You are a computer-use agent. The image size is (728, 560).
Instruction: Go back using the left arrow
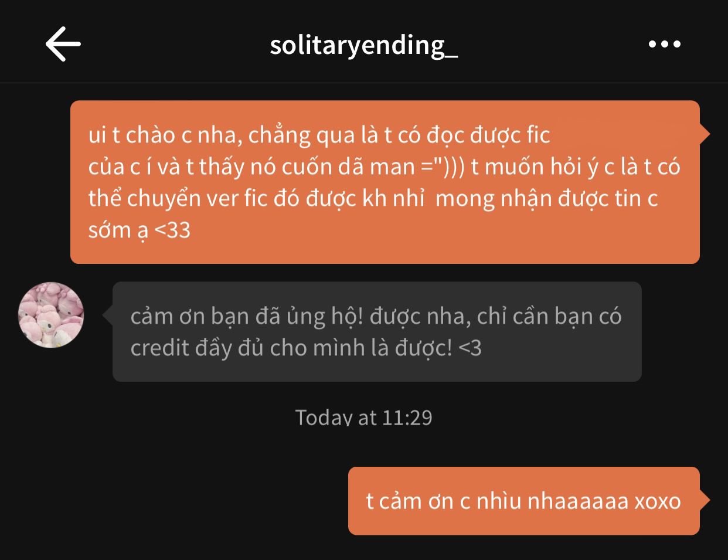pyautogui.click(x=63, y=44)
